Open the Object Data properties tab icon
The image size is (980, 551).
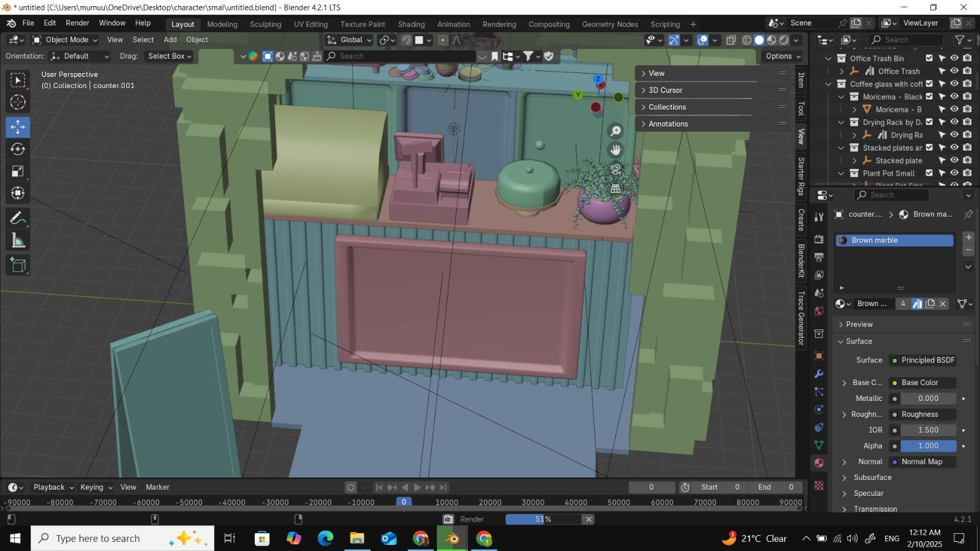(819, 445)
